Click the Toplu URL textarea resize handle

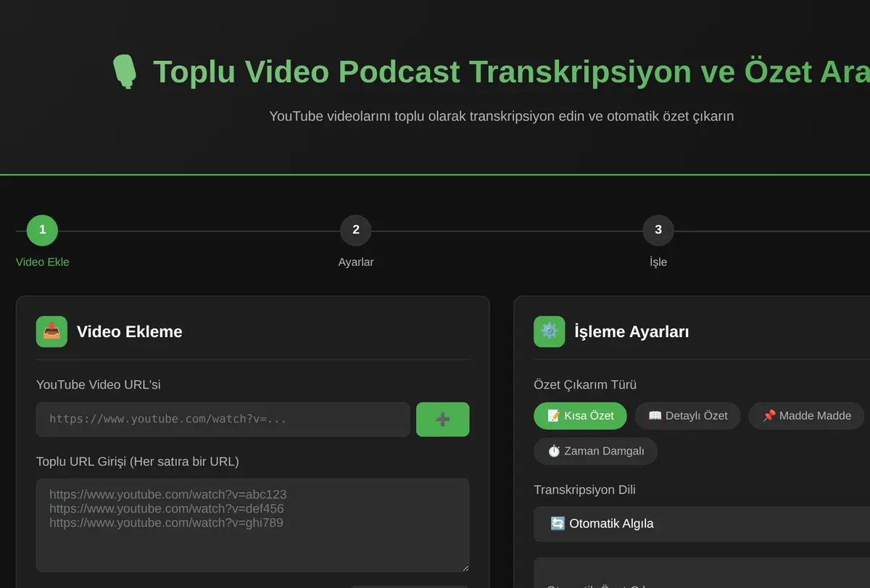coord(465,567)
